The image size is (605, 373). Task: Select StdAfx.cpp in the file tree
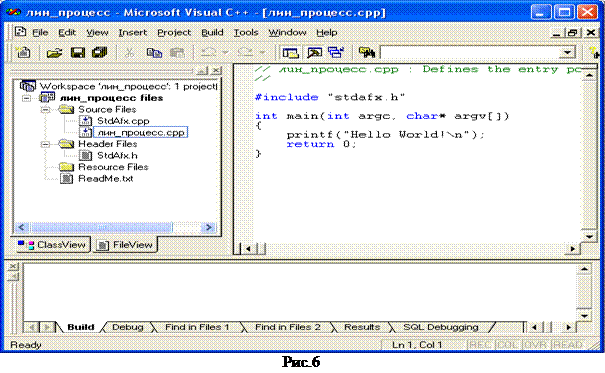pos(123,121)
